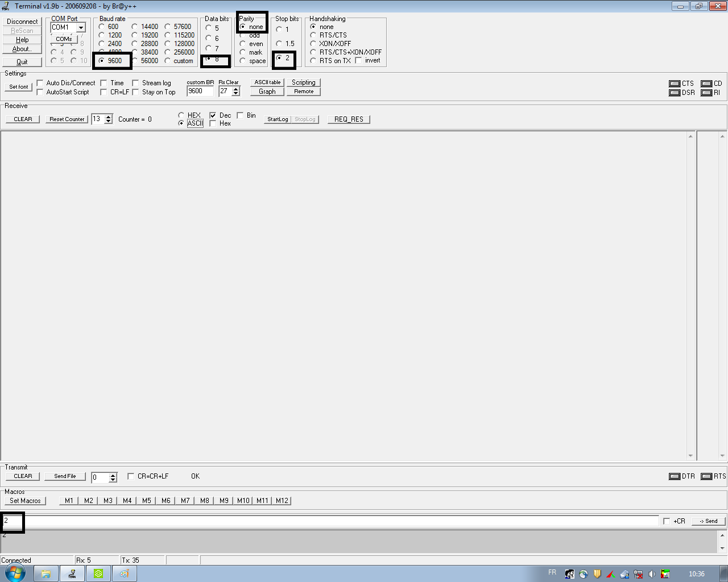Tick the +CR checkbox
This screenshot has width=728, height=582.
pos(667,521)
